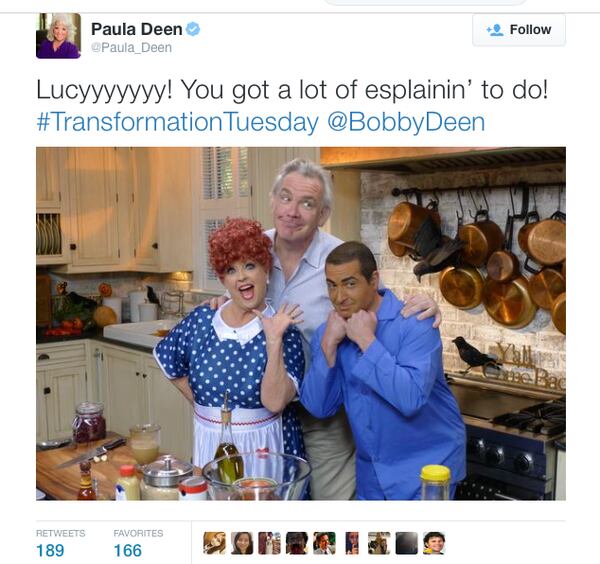Screen dimensions: 600x564
Task: Click the second avatar with dark-haired woman
Action: pyautogui.click(x=242, y=543)
